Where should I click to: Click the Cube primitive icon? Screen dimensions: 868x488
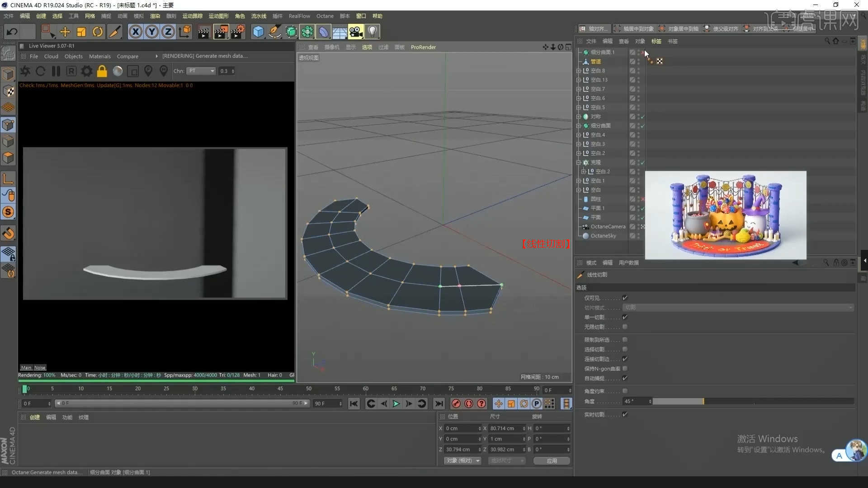click(x=258, y=32)
